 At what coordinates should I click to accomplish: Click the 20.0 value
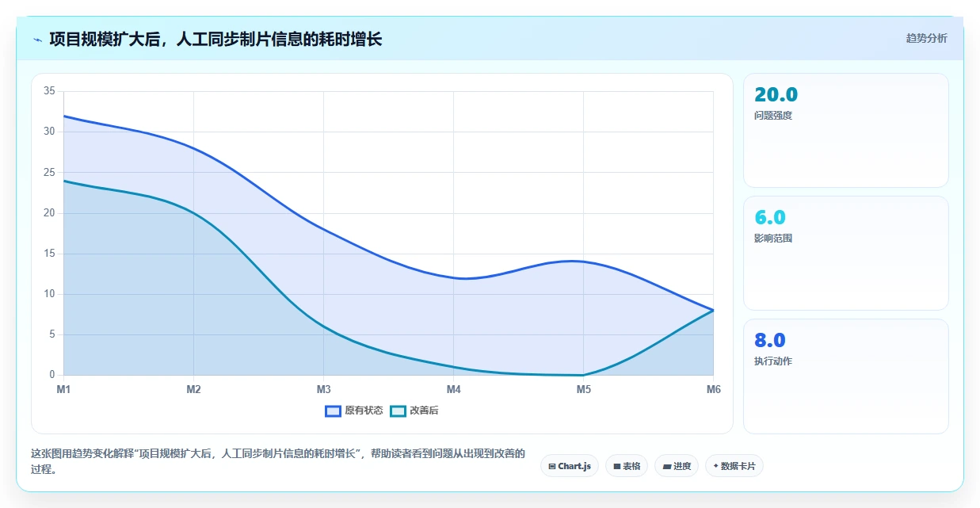(776, 95)
